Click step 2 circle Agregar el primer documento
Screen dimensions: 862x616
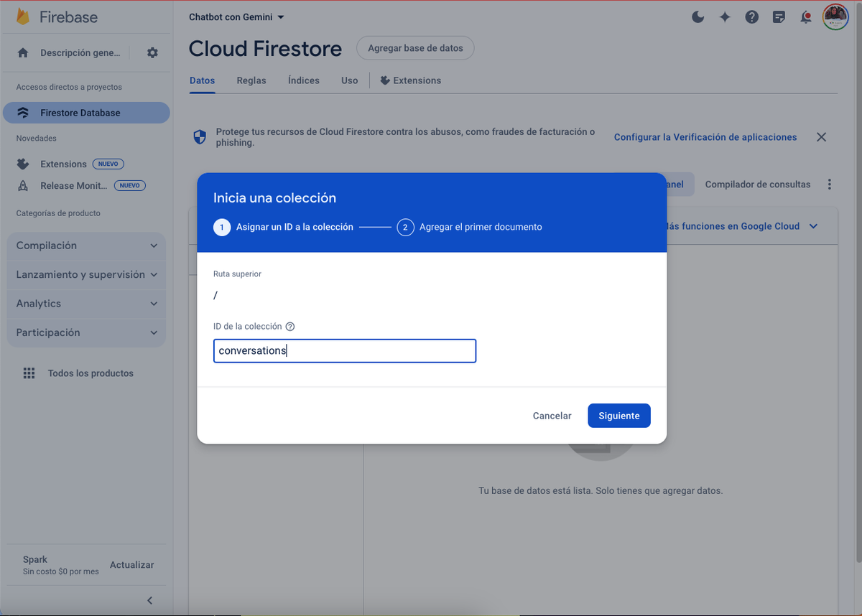coord(405,227)
